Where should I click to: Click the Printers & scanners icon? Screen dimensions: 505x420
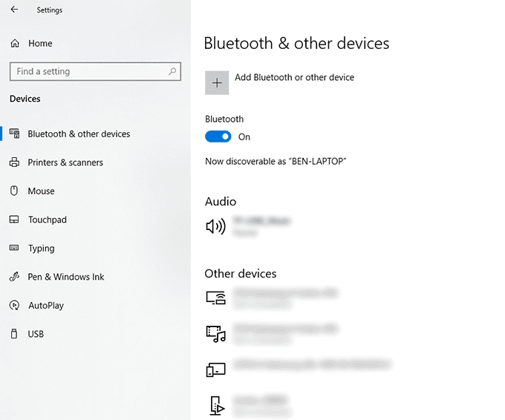pos(14,163)
